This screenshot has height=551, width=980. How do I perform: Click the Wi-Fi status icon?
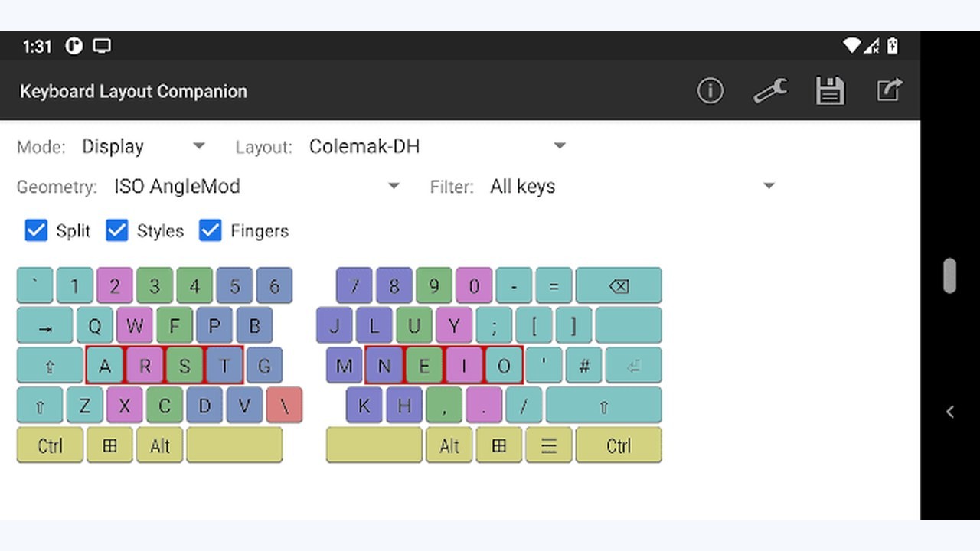pyautogui.click(x=851, y=46)
